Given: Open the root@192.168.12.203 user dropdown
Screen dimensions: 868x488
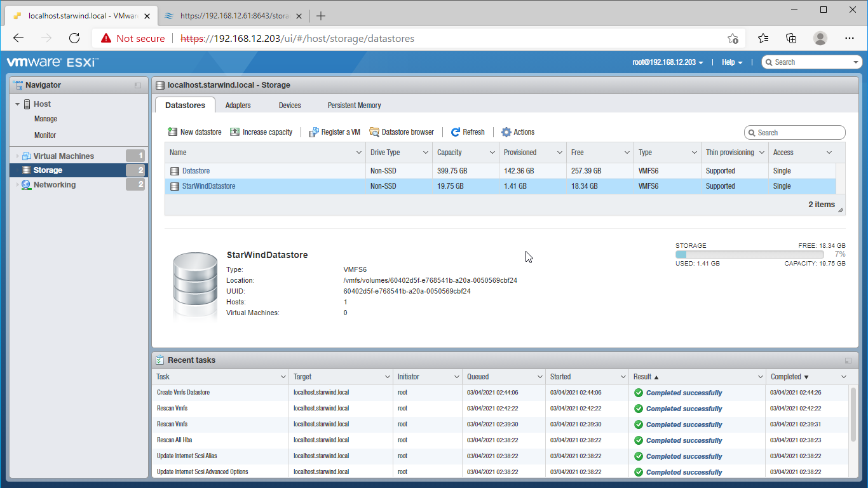Looking at the screenshot, I should pos(668,62).
